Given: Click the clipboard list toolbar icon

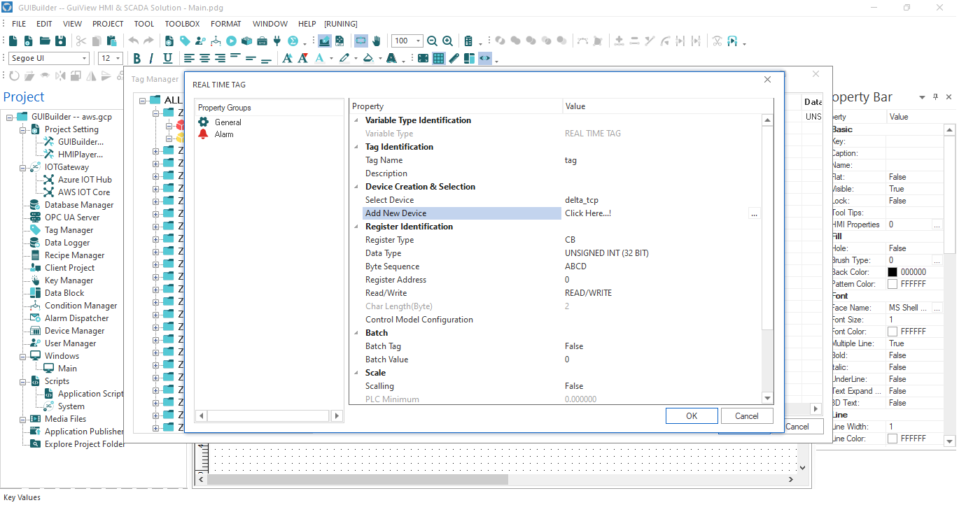Looking at the screenshot, I should [469, 41].
